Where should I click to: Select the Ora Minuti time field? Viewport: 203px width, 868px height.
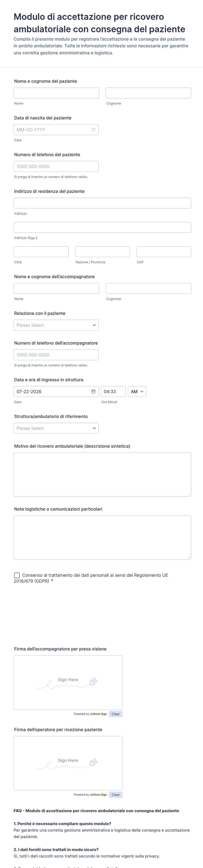click(113, 391)
